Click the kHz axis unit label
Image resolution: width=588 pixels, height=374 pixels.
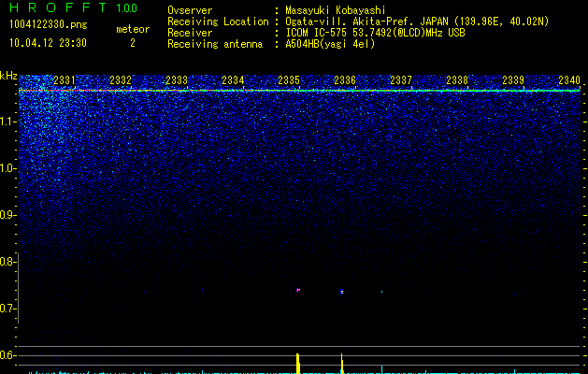pyautogui.click(x=8, y=76)
